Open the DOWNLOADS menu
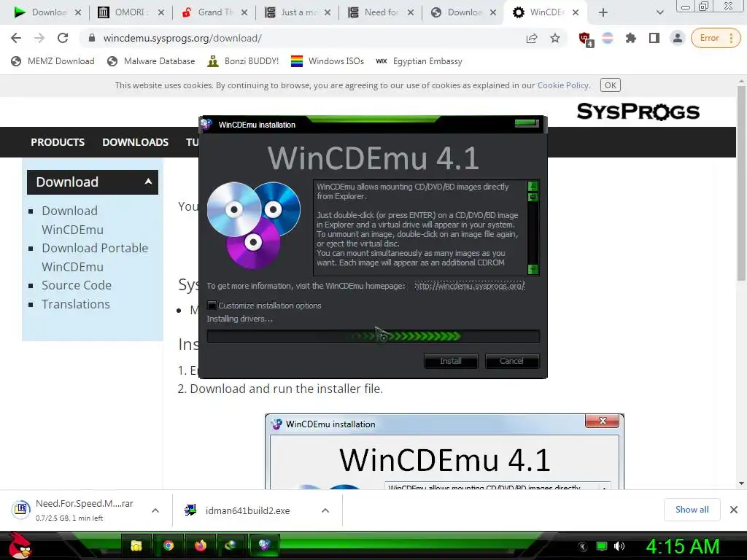 click(135, 142)
